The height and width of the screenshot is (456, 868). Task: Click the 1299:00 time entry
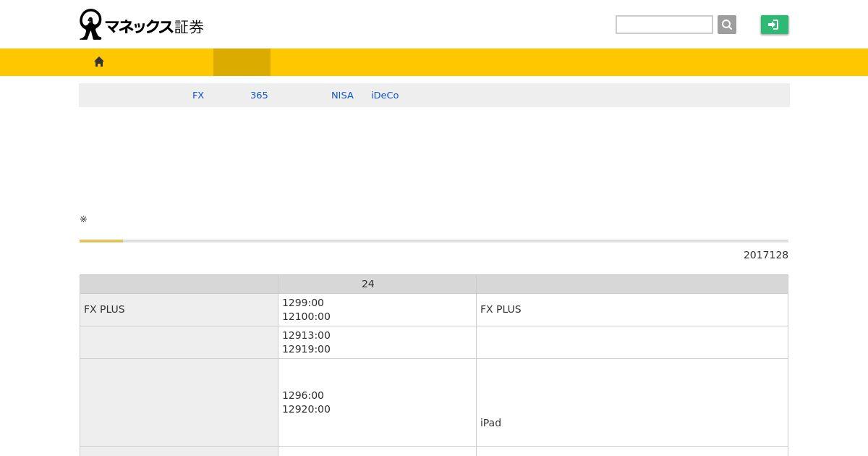[303, 303]
